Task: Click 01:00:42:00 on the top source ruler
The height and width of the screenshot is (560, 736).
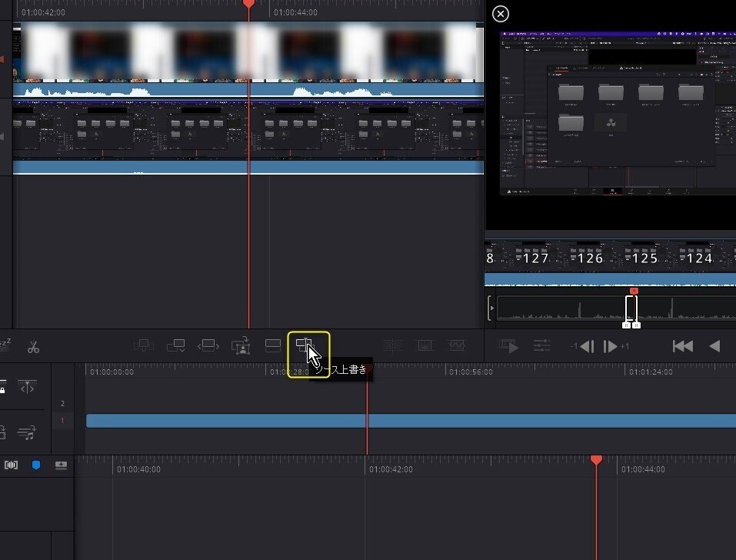Action: click(x=43, y=12)
